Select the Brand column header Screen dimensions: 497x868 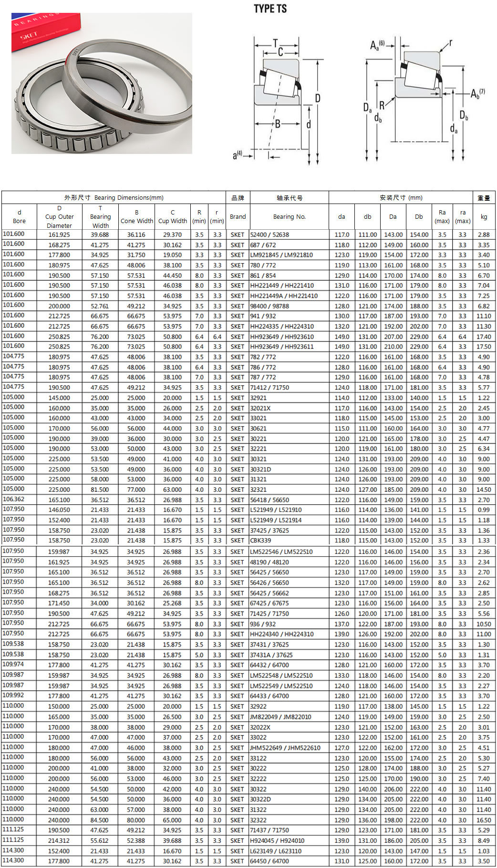click(238, 217)
